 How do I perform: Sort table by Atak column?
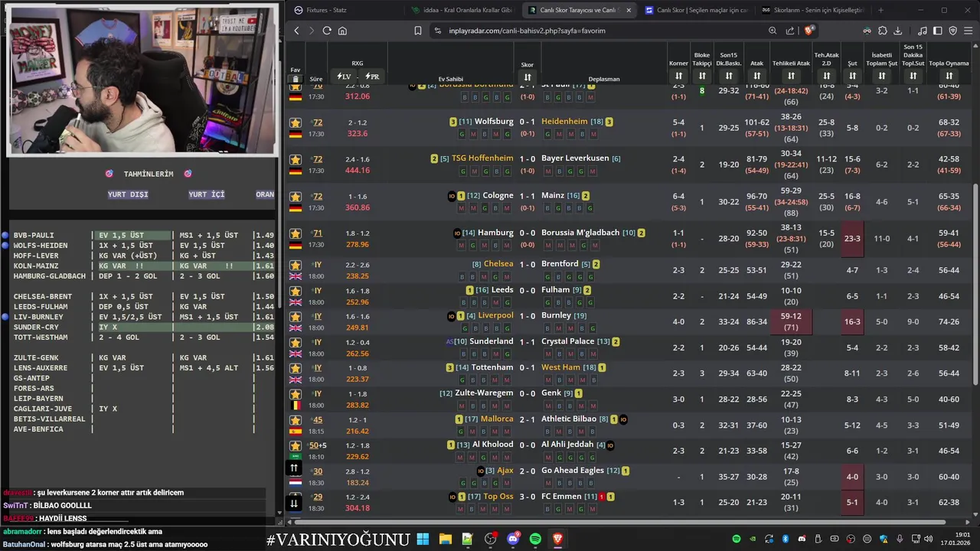[x=756, y=76]
